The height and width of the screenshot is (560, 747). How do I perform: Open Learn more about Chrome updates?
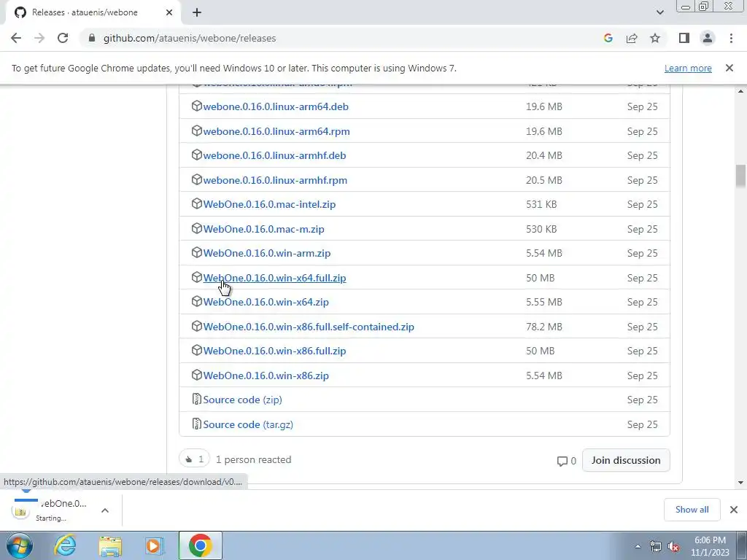(688, 68)
